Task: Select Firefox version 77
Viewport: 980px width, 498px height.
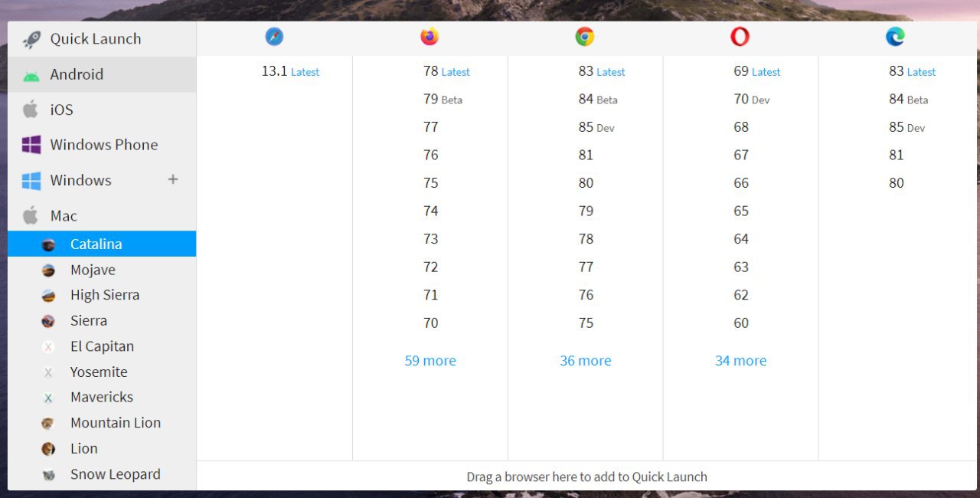Action: click(430, 127)
